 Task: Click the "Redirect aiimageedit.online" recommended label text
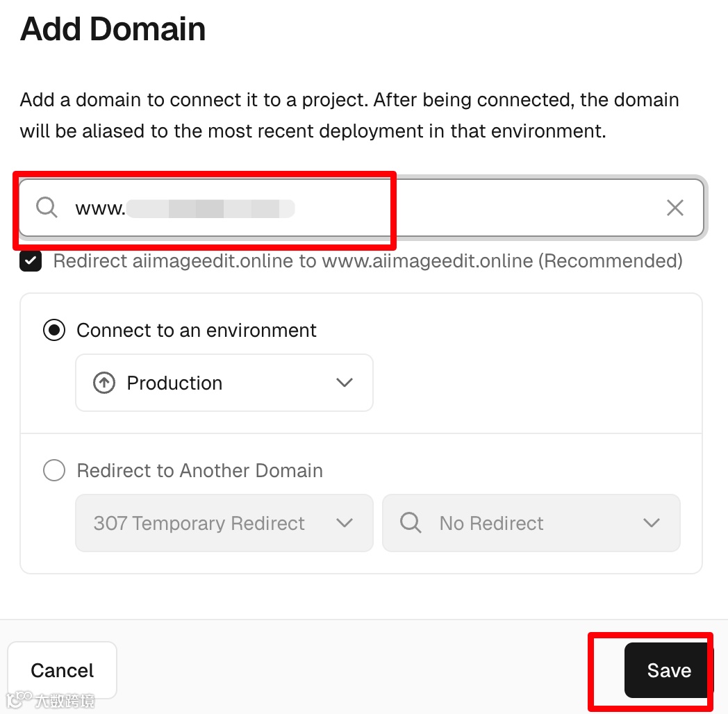point(367,261)
